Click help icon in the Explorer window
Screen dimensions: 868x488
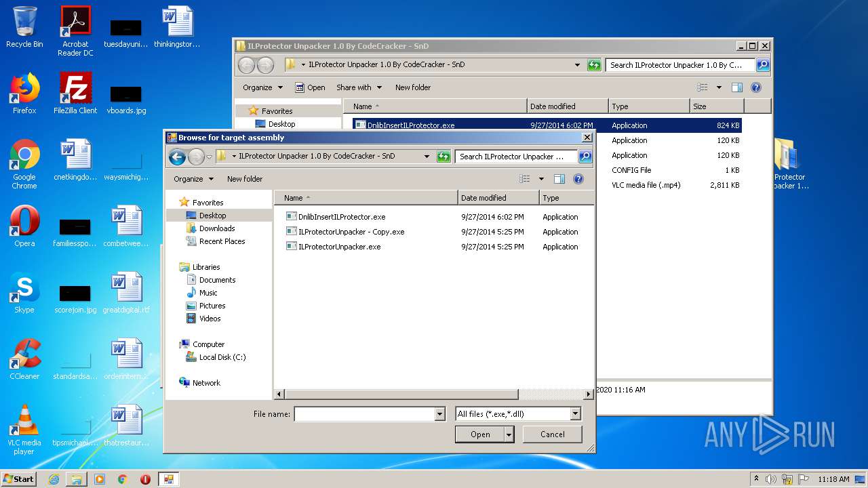click(x=756, y=87)
